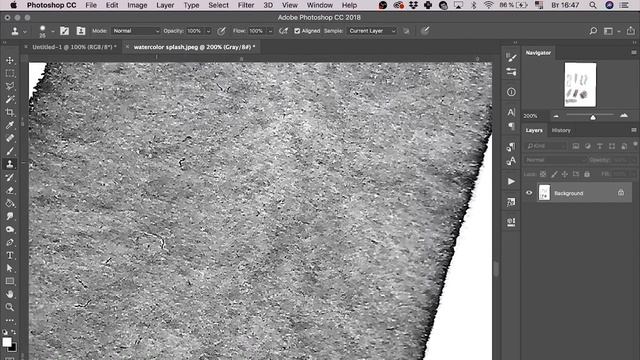Image resolution: width=640 pixels, height=360 pixels.
Task: Select the Eyedropper tool
Action: tap(10, 125)
